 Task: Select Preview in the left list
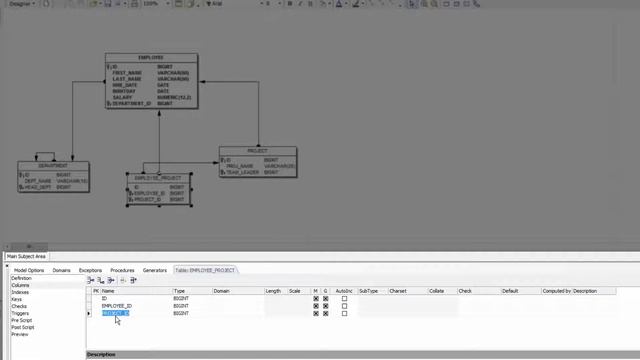[x=20, y=334]
